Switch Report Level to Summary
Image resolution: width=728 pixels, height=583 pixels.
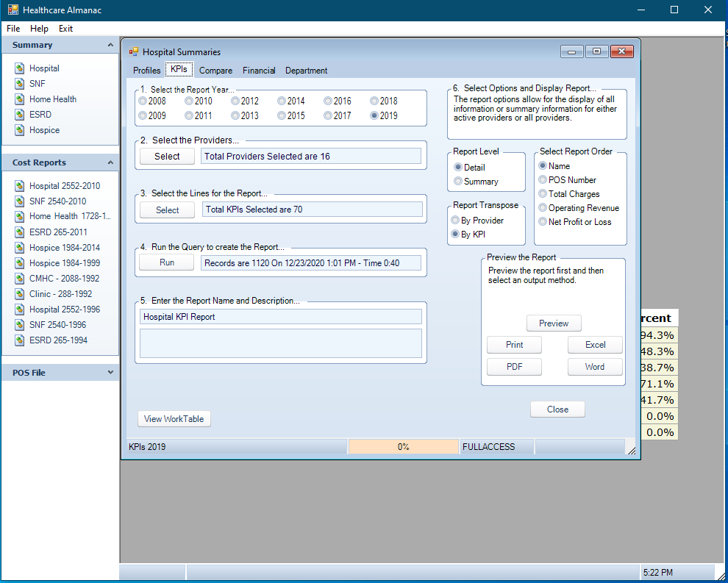[x=457, y=181]
